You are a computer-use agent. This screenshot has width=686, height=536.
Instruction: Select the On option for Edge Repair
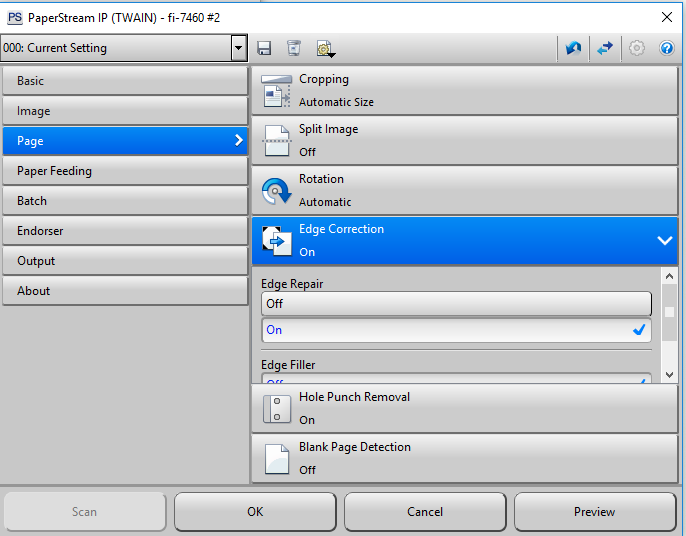[456, 330]
